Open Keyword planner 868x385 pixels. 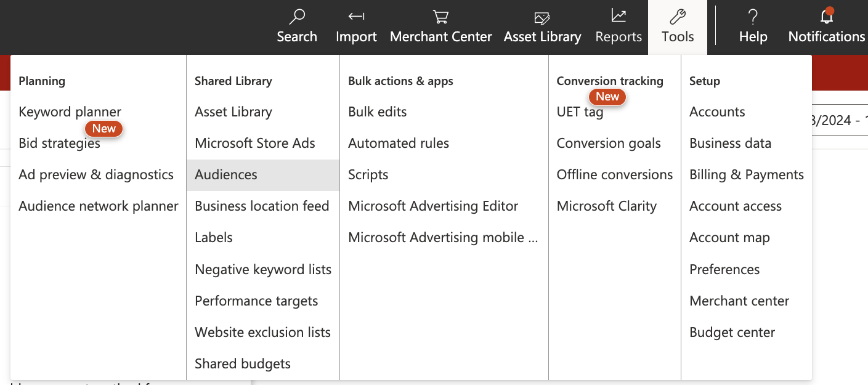click(x=70, y=111)
